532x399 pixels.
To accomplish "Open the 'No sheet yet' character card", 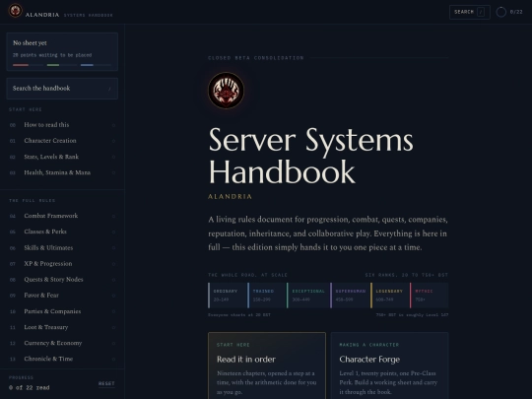I will pos(62,51).
